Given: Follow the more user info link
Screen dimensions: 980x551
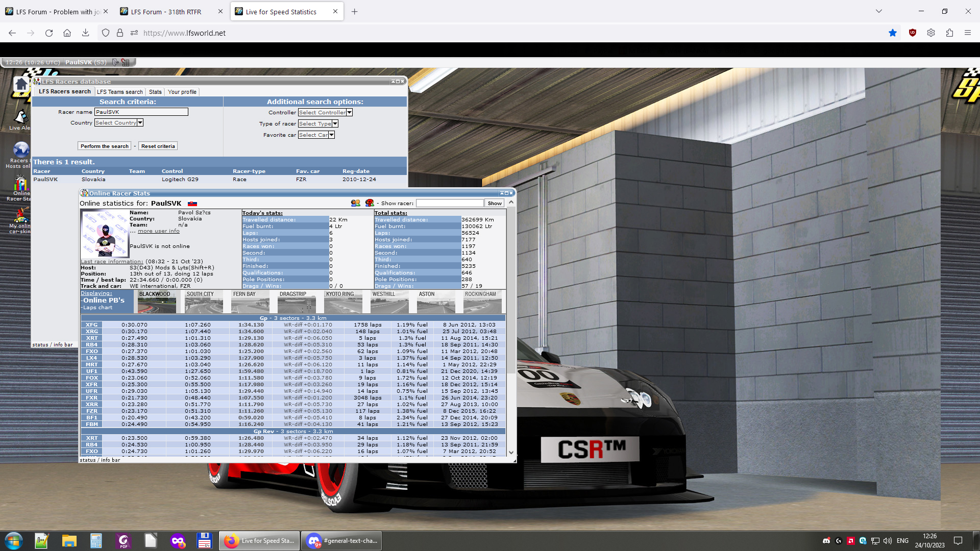Looking at the screenshot, I should click(x=158, y=231).
